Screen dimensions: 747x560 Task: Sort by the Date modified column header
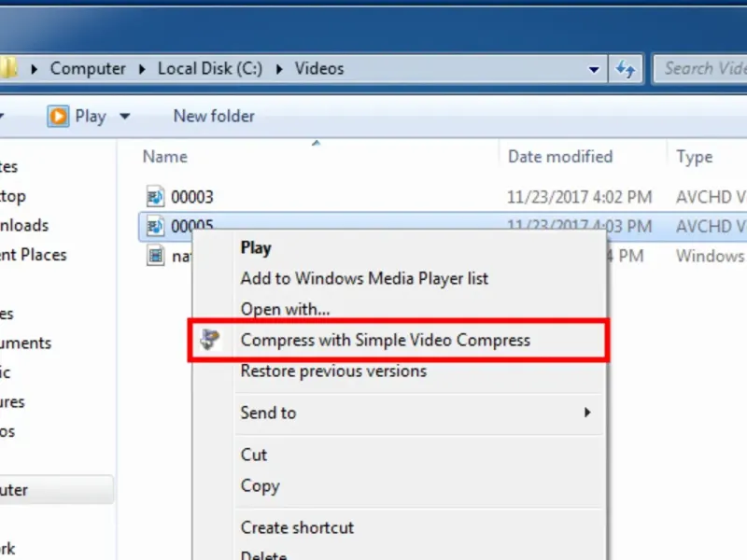point(560,157)
